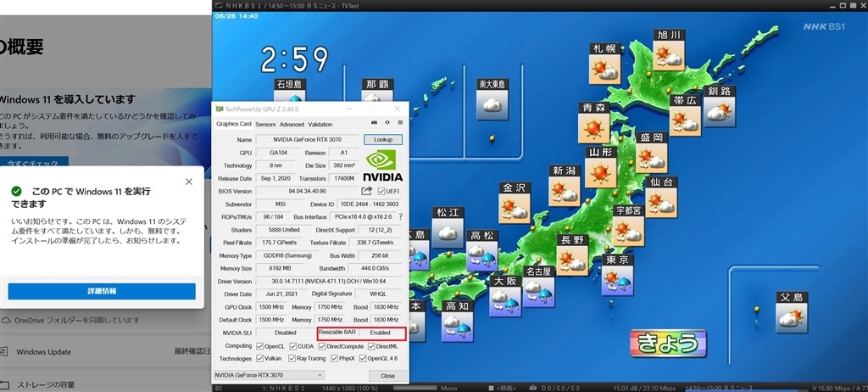Toggle the Ray Tracing checkbox
The height and width of the screenshot is (392, 868).
[x=292, y=359]
